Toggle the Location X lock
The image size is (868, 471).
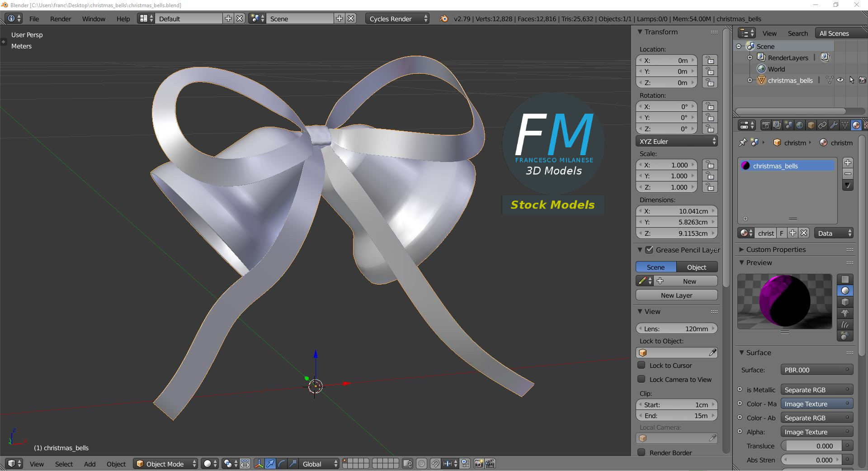click(710, 60)
